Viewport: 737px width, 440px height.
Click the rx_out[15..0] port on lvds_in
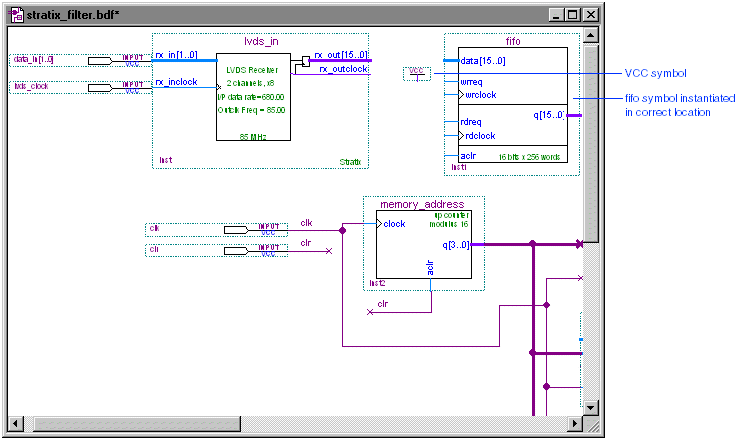tap(340, 55)
